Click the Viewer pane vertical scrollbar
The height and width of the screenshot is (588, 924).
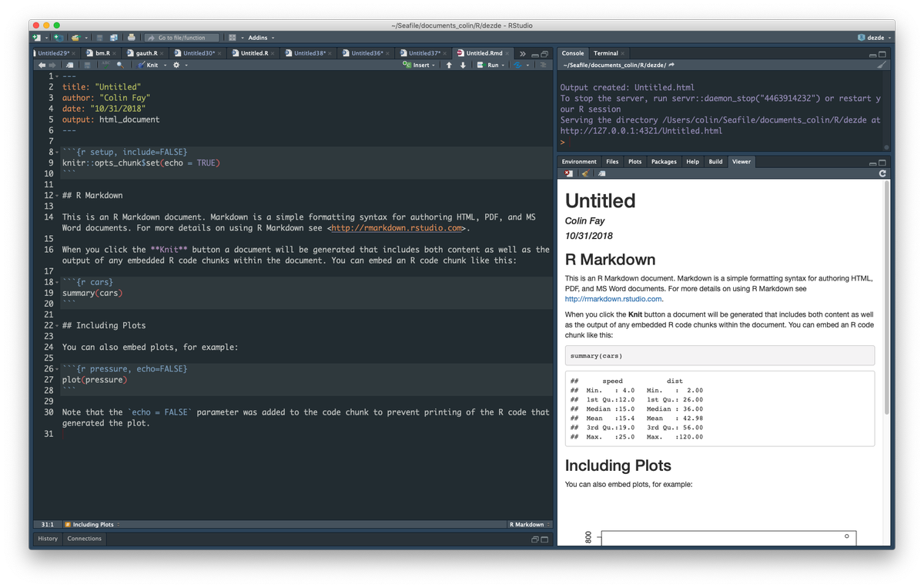coord(888,297)
